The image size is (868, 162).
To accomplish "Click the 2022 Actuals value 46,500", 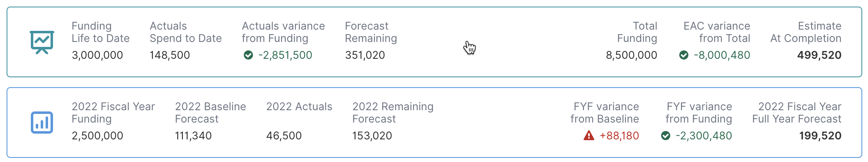I will coord(284,136).
